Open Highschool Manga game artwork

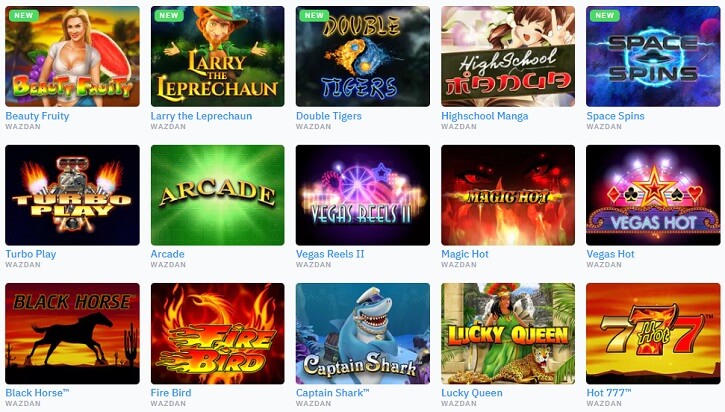(x=508, y=56)
